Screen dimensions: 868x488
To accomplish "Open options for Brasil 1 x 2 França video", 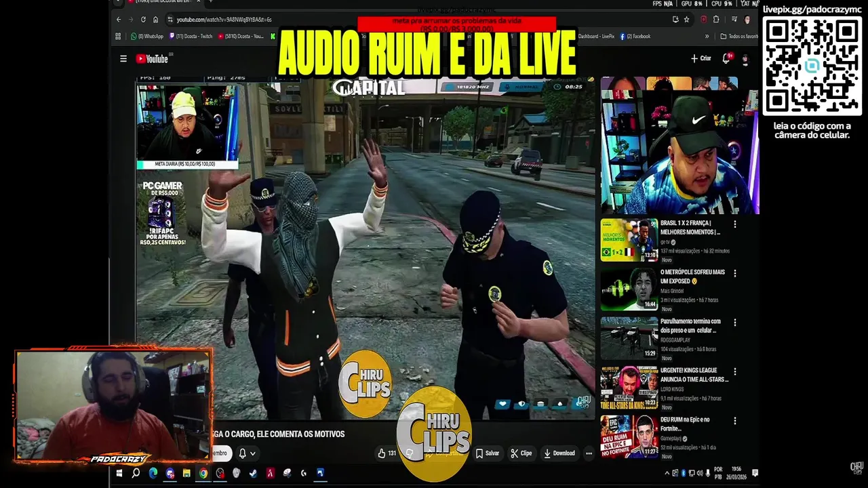I will [x=735, y=224].
